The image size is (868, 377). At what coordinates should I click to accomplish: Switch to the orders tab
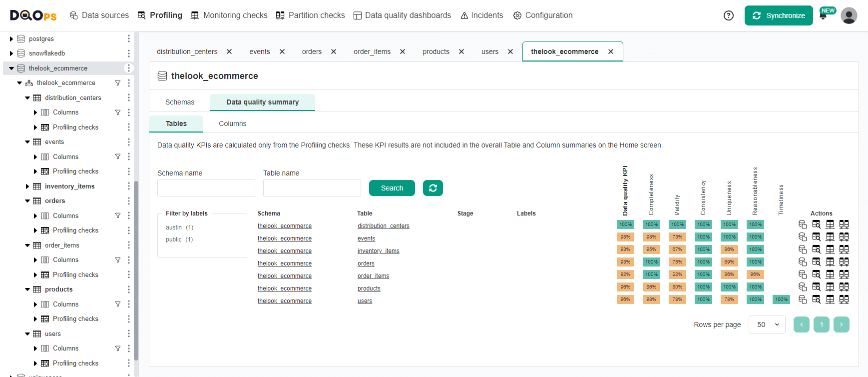312,51
